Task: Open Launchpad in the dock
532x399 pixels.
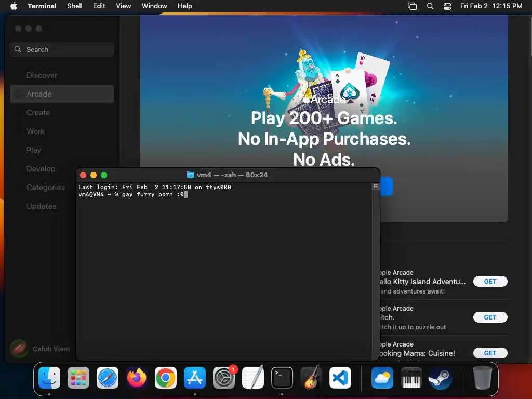Action: pos(78,378)
